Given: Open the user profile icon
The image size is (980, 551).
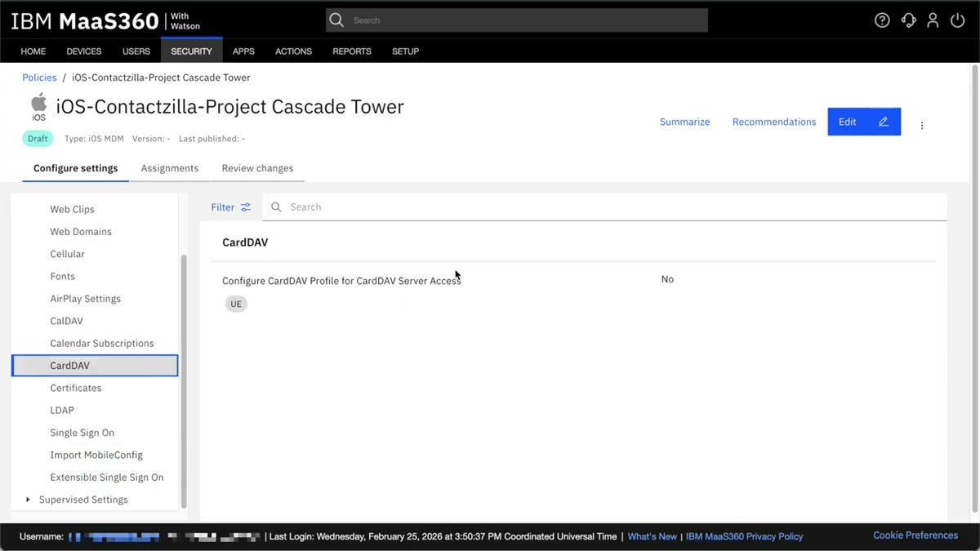Looking at the screenshot, I should [x=933, y=20].
